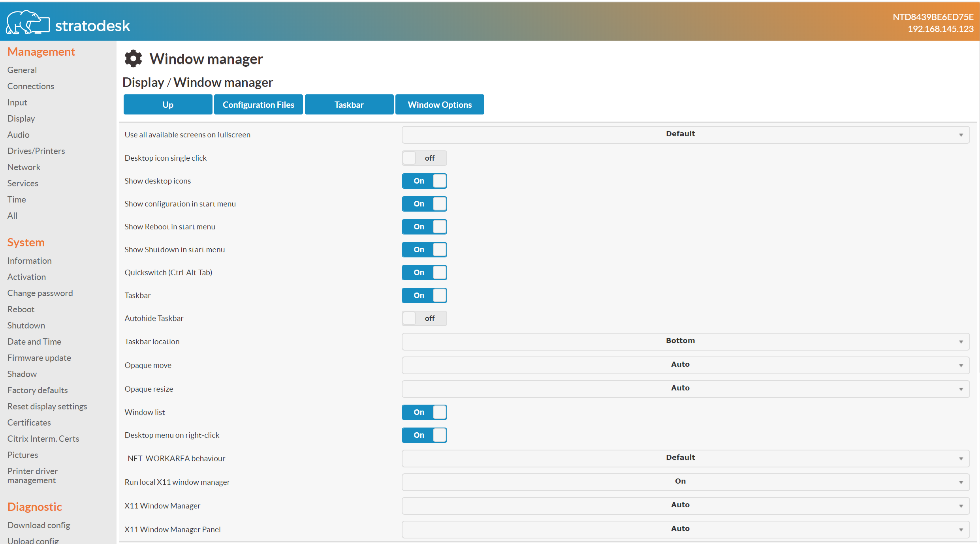Open Certificates page

coord(29,422)
